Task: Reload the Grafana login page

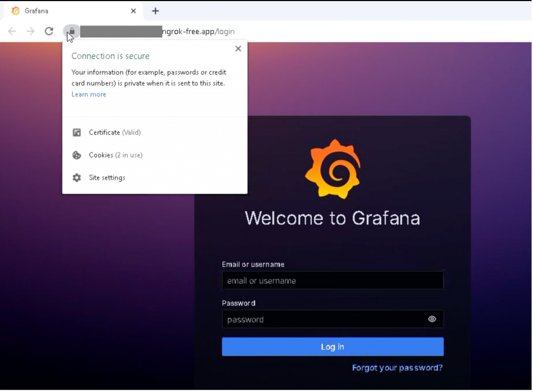Action: [49, 31]
